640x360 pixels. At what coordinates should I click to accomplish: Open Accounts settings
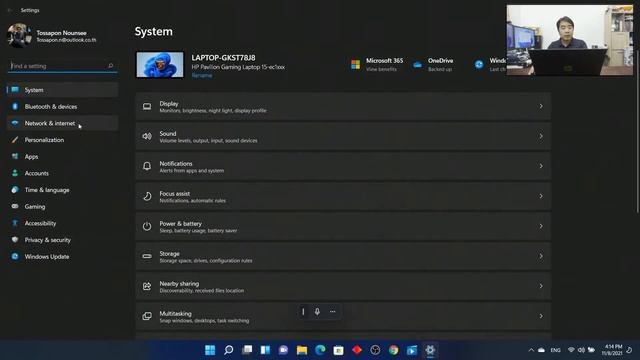point(62,173)
